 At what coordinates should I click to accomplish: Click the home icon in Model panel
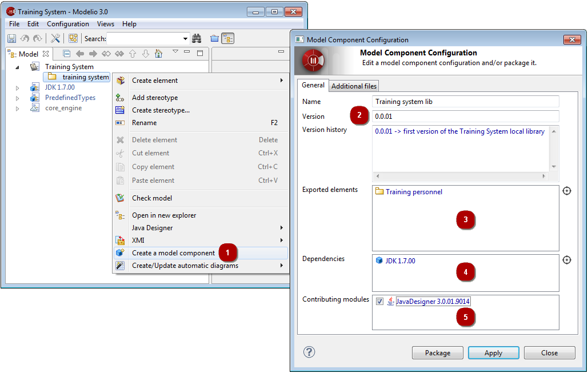click(158, 54)
